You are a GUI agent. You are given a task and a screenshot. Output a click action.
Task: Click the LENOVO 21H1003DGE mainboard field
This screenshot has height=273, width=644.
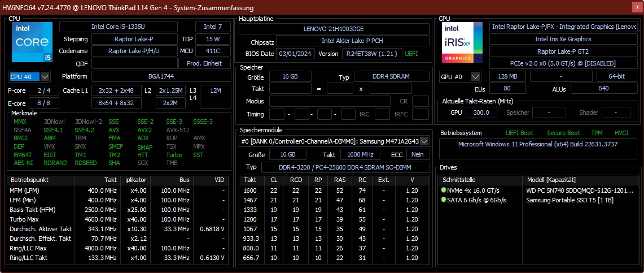click(334, 29)
